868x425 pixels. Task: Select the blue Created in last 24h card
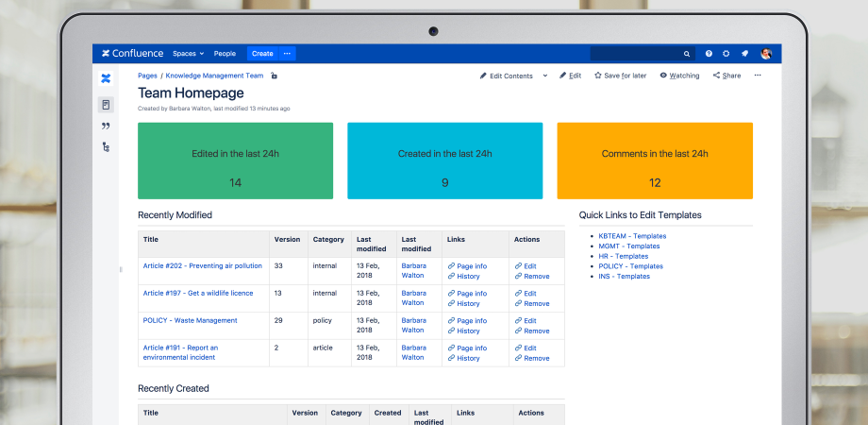pyautogui.click(x=445, y=161)
